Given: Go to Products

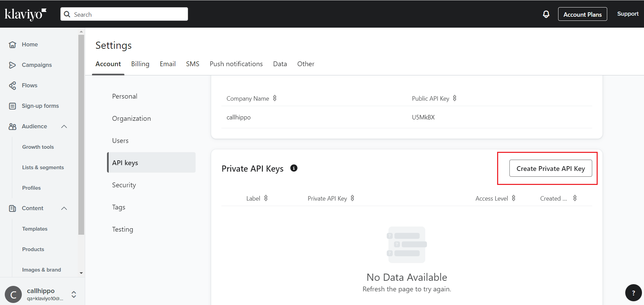Looking at the screenshot, I should tap(33, 249).
